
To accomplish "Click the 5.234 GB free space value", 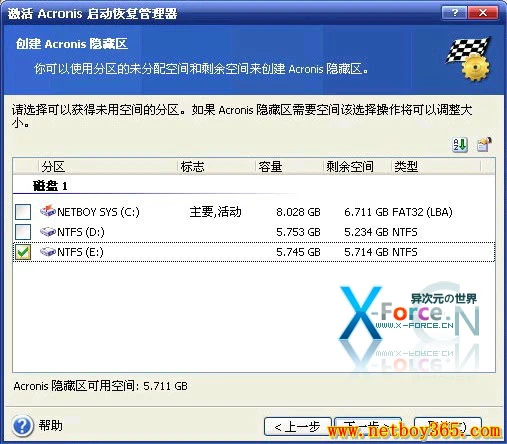I will (x=366, y=232).
